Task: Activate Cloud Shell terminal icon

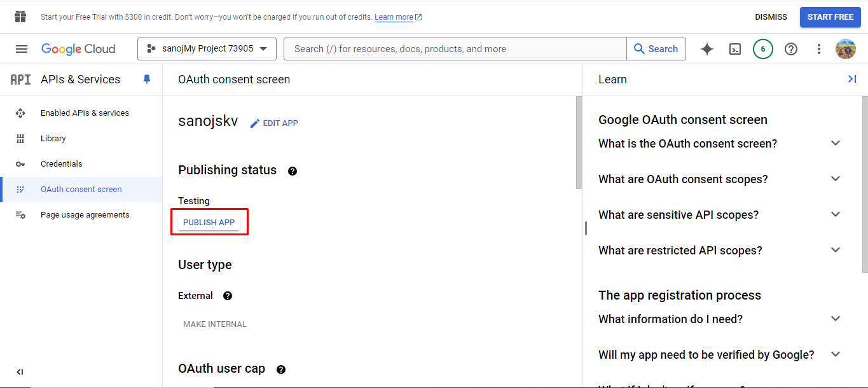Action: (735, 49)
